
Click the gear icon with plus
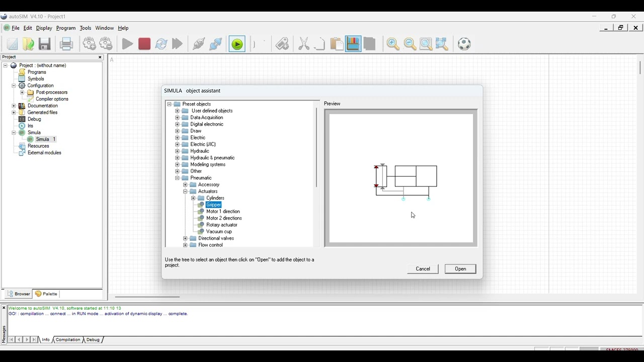(90, 44)
